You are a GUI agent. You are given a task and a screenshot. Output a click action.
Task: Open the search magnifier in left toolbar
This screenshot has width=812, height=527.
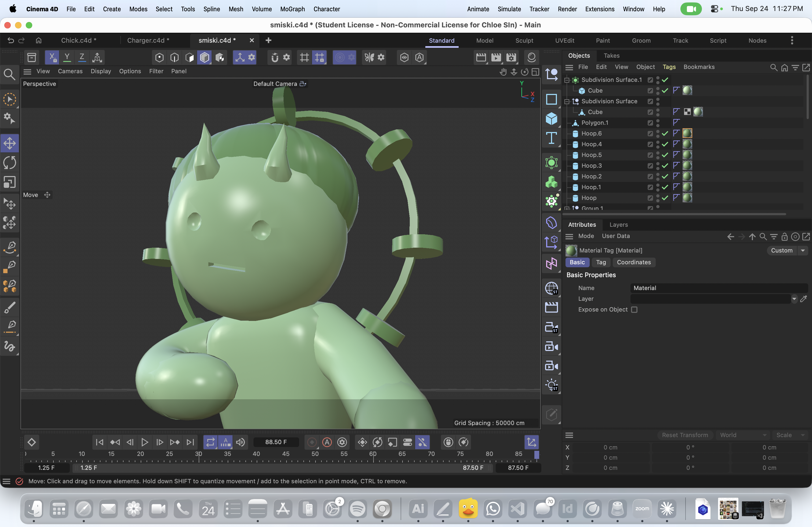9,74
